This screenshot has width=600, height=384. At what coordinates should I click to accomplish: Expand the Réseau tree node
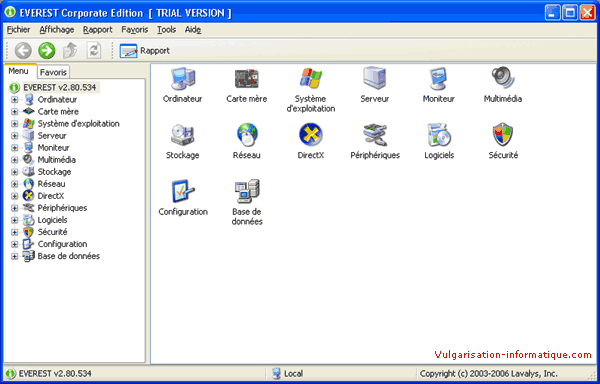(x=15, y=184)
